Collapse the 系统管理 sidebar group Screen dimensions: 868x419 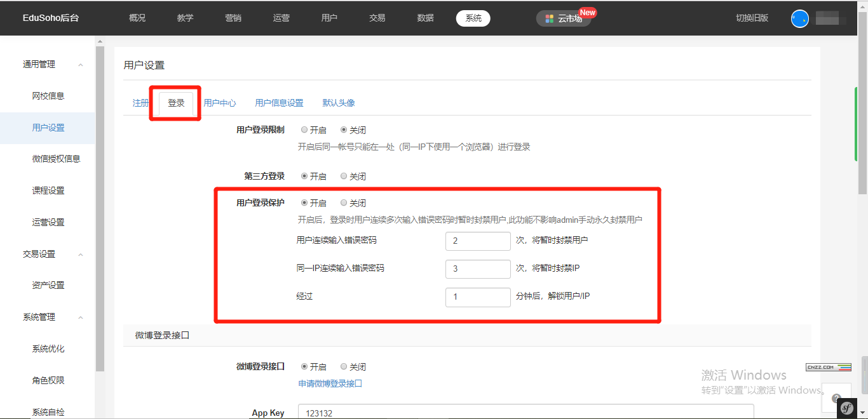pyautogui.click(x=81, y=317)
